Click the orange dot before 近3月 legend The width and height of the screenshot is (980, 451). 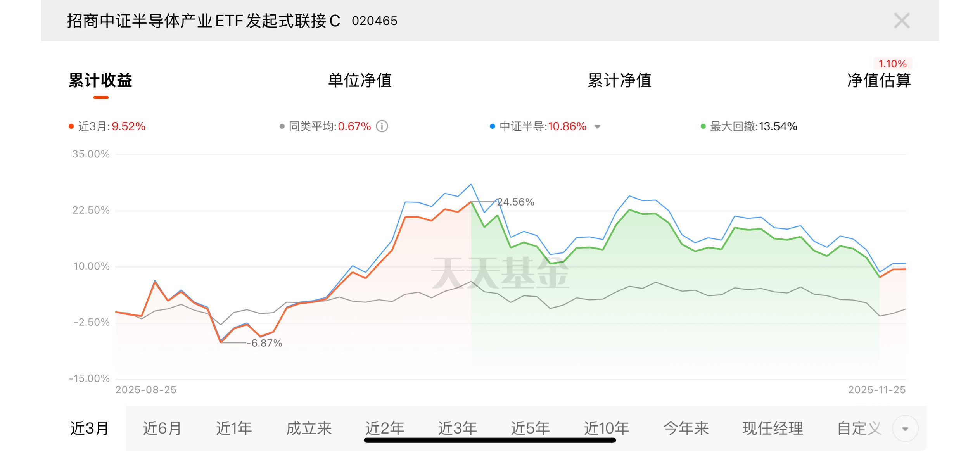[71, 126]
